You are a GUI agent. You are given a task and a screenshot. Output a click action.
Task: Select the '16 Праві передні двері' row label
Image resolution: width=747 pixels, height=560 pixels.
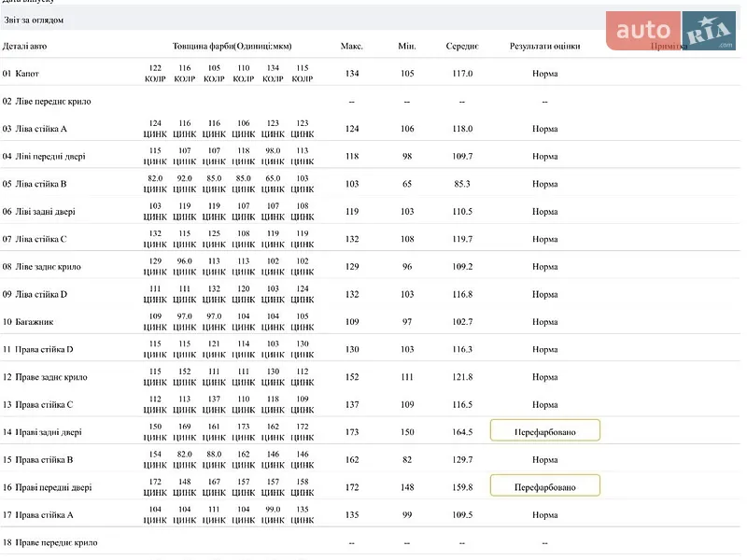click(48, 487)
